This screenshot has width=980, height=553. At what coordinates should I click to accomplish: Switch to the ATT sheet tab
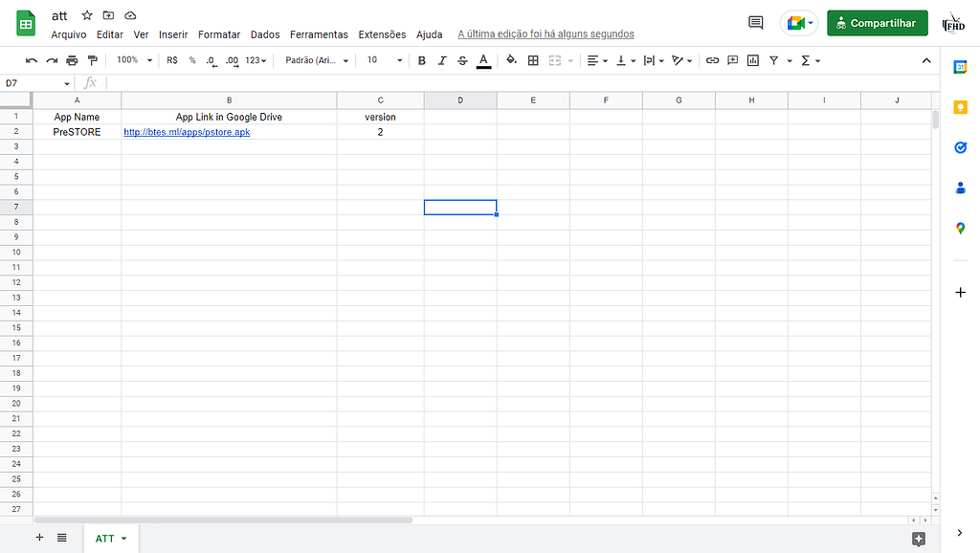105,538
